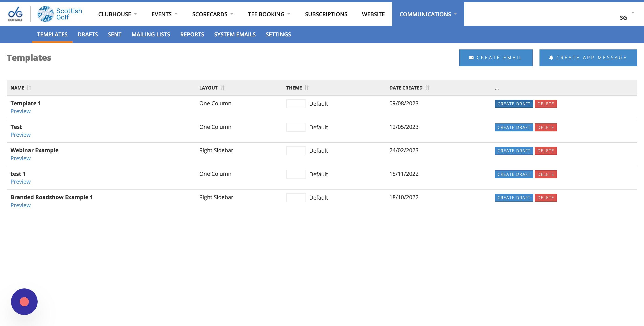Click Create Email envelope button
The image size is (644, 326).
tap(495, 58)
